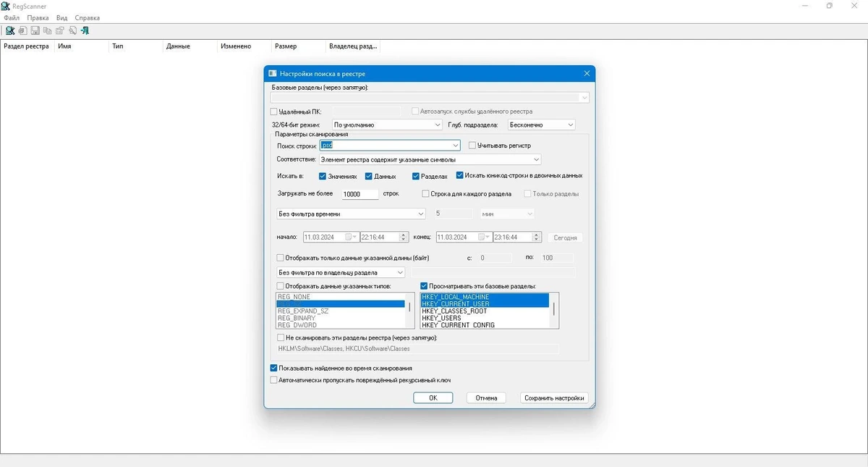This screenshot has width=868, height=467.
Task: Open the Соответствие dropdown
Action: click(x=430, y=159)
